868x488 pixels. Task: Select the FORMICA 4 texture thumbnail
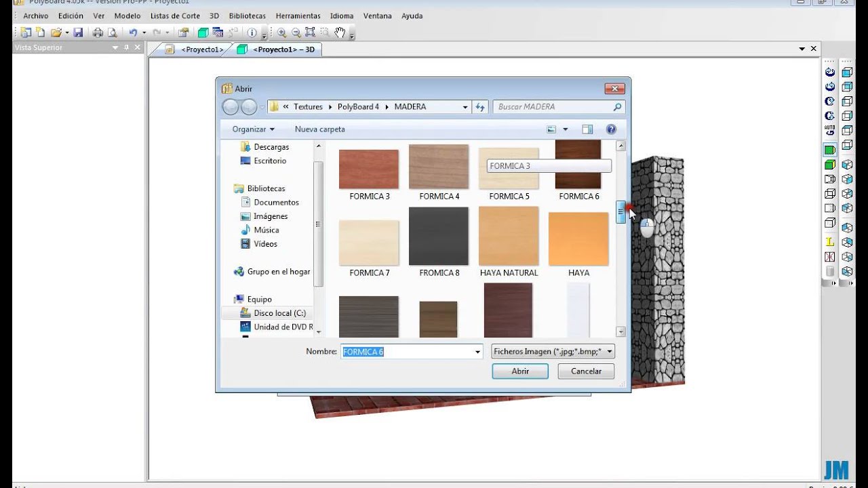[439, 167]
